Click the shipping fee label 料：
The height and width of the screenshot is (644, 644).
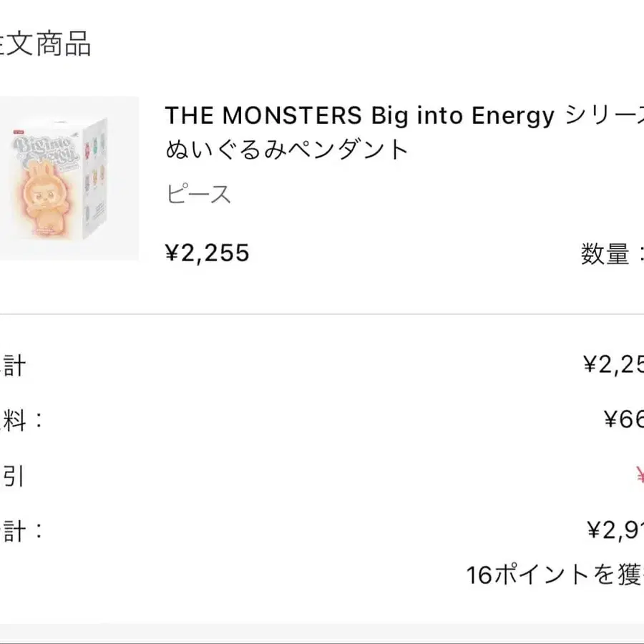click(21, 420)
